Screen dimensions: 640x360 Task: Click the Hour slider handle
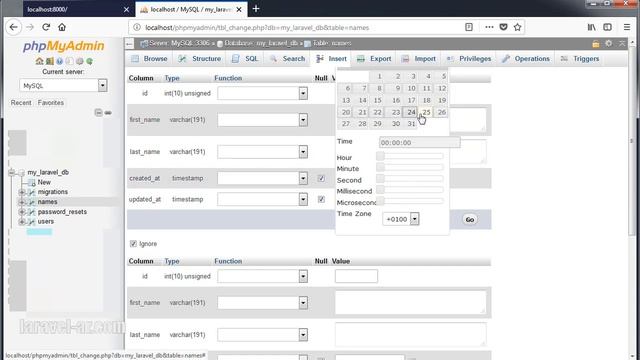coord(380,156)
